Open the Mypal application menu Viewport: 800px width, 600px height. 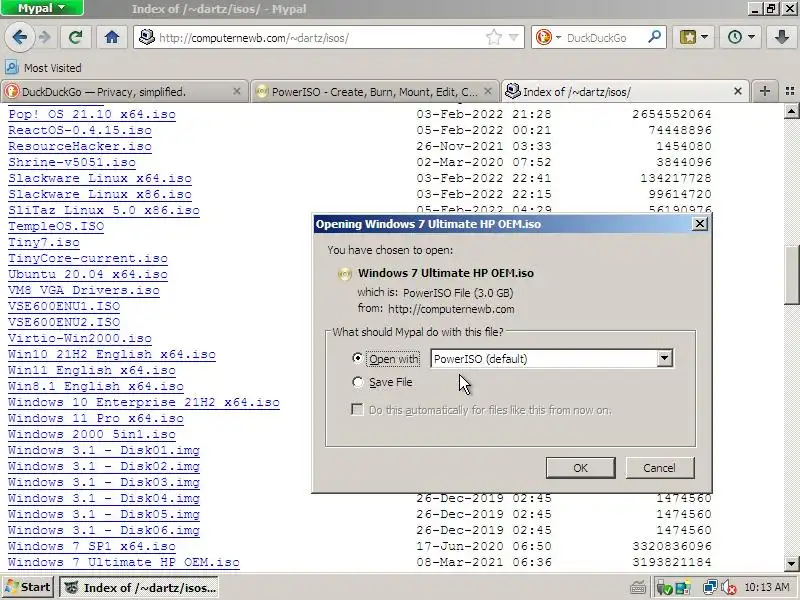coord(42,8)
